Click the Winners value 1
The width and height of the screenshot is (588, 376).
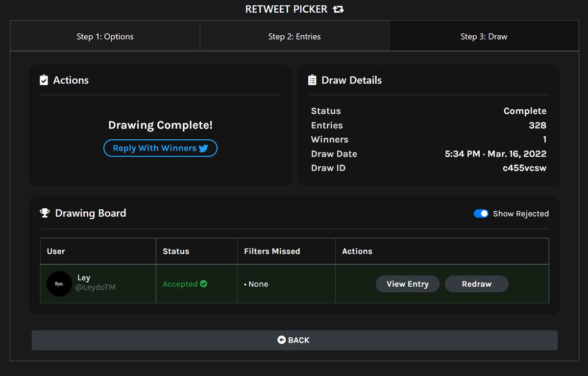tap(544, 139)
